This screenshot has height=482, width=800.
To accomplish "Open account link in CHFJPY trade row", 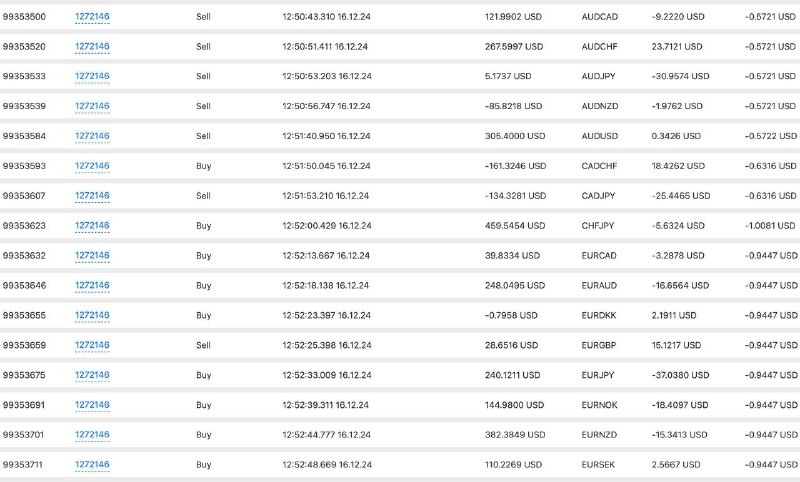I will click(92, 225).
